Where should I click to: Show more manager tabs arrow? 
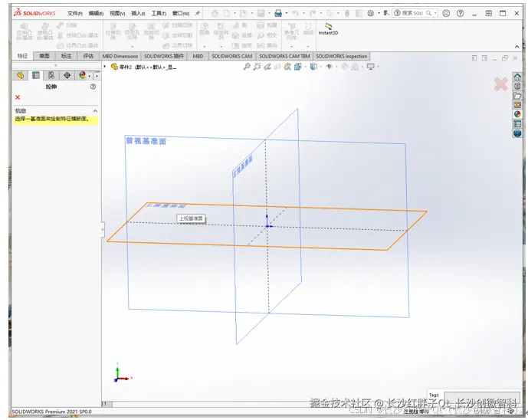[x=97, y=76]
